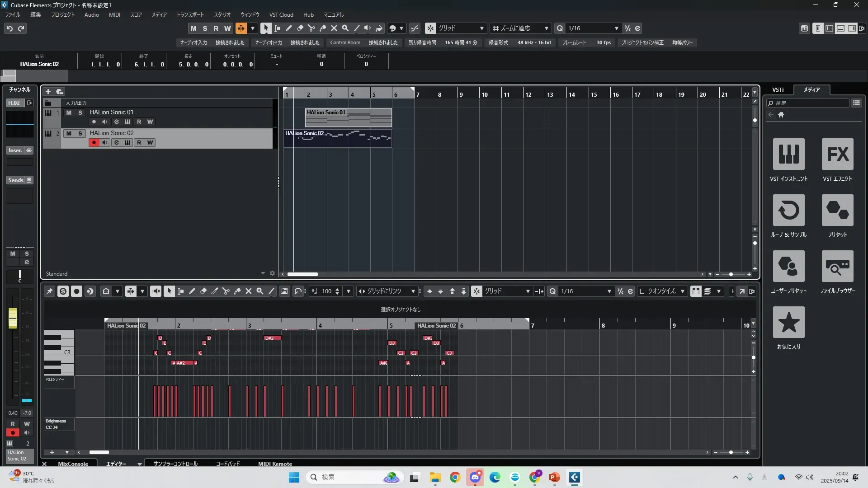868x488 pixels.
Task: Switch to the MixConsole tab
Action: (73, 464)
